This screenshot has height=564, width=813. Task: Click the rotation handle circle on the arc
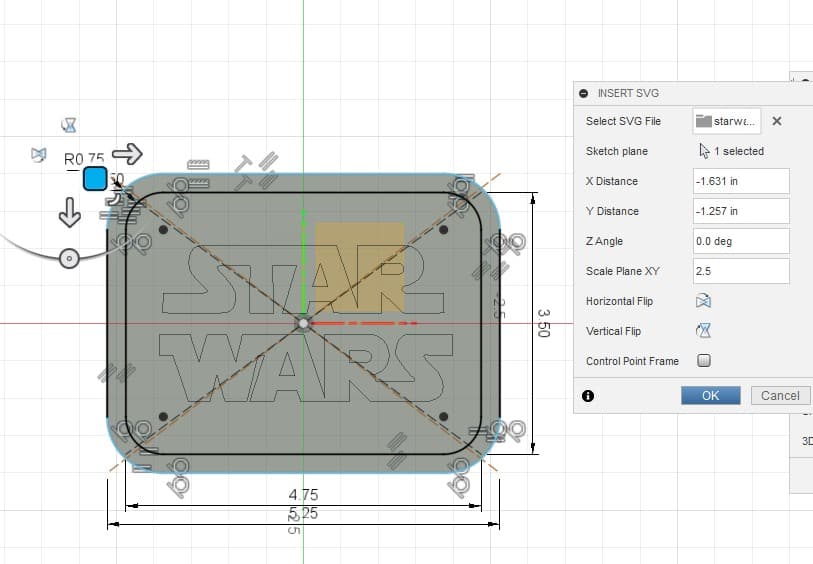pos(69,258)
